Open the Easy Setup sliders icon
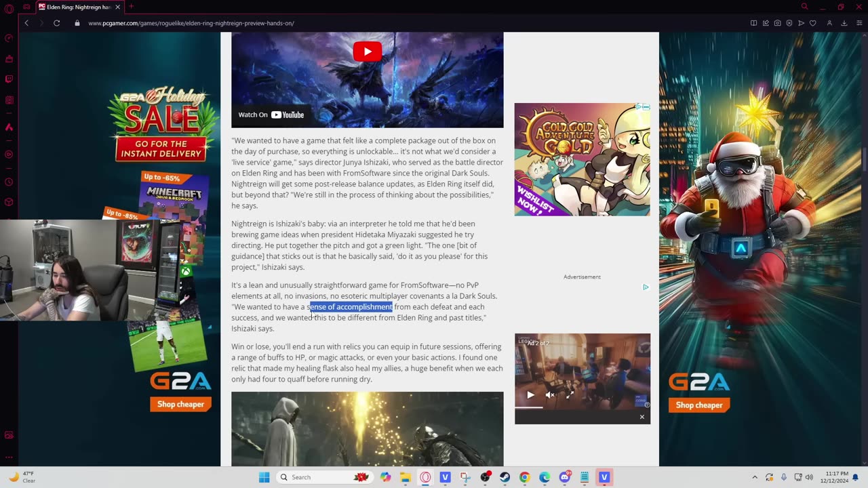 pos(859,23)
